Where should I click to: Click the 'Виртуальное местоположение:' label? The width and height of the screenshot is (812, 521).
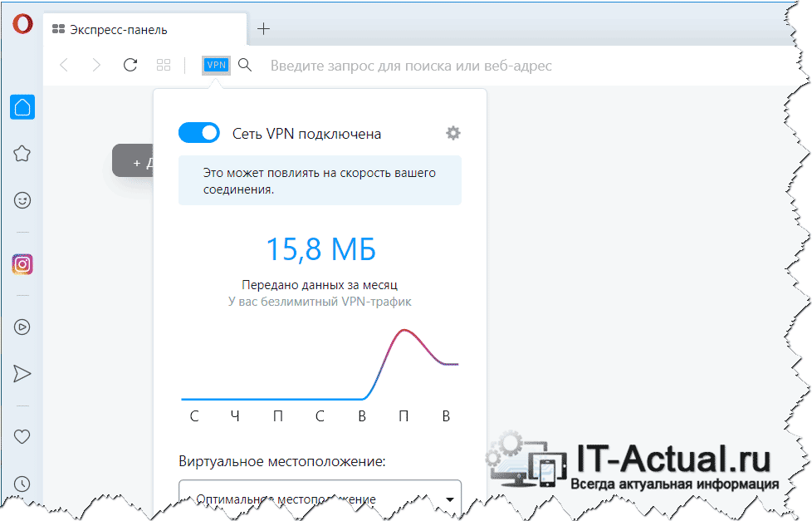tap(282, 461)
